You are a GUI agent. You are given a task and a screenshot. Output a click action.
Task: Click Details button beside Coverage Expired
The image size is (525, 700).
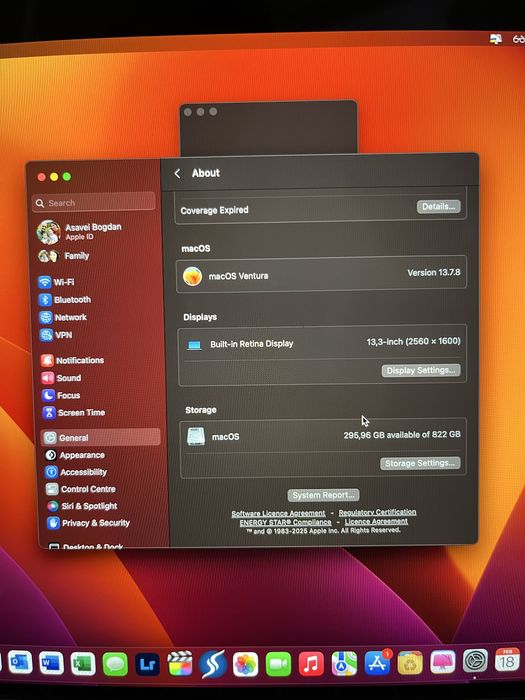tap(438, 207)
